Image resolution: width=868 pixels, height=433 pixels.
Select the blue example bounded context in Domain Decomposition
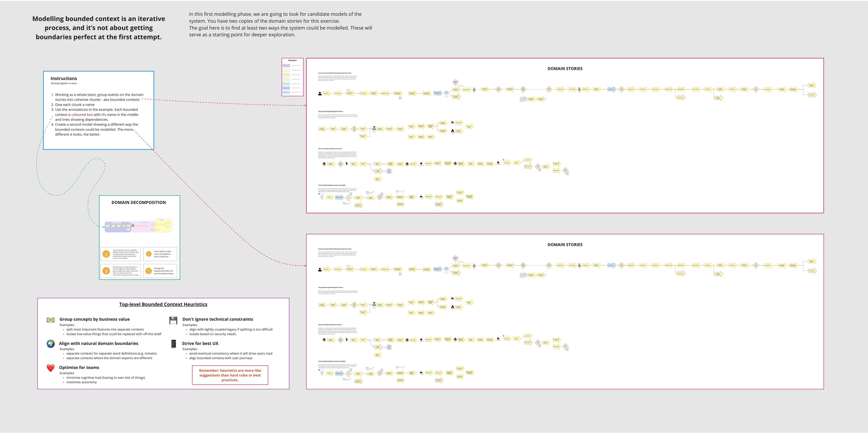pyautogui.click(x=118, y=227)
